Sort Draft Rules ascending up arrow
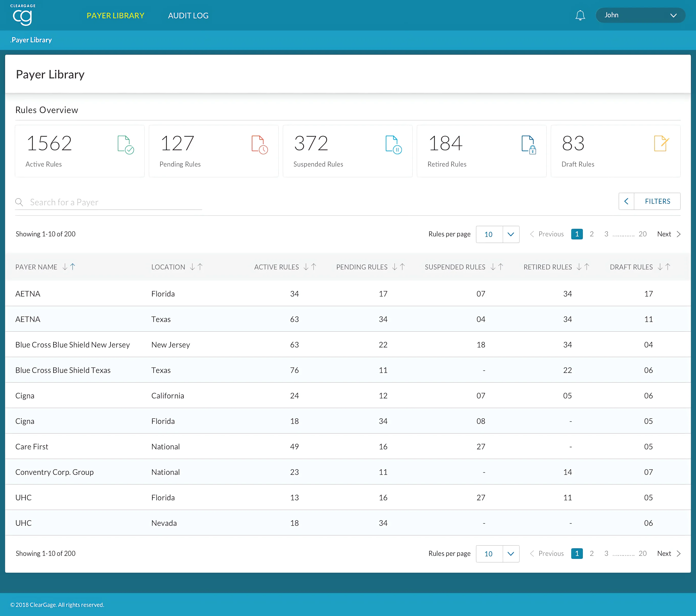Image resolution: width=696 pixels, height=616 pixels. point(668,267)
